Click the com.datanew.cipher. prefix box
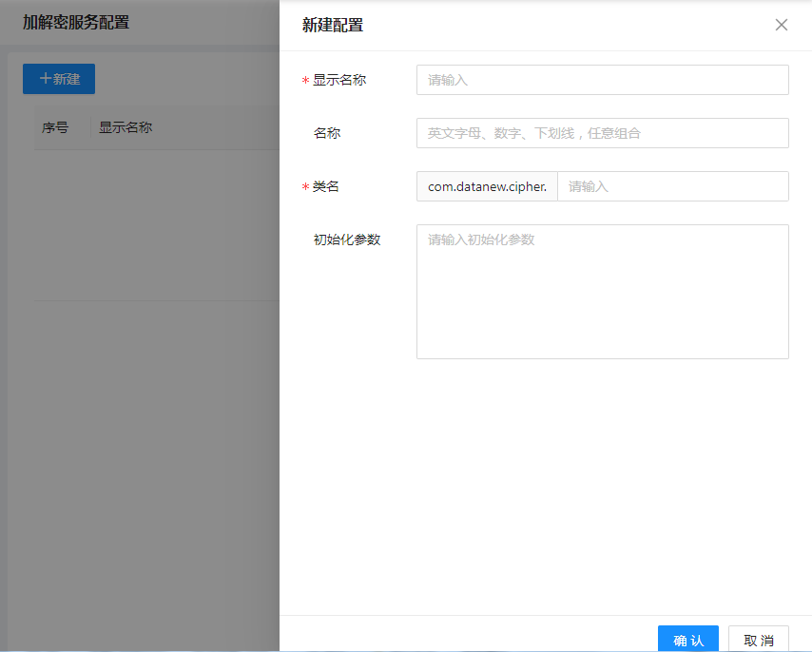 point(487,186)
